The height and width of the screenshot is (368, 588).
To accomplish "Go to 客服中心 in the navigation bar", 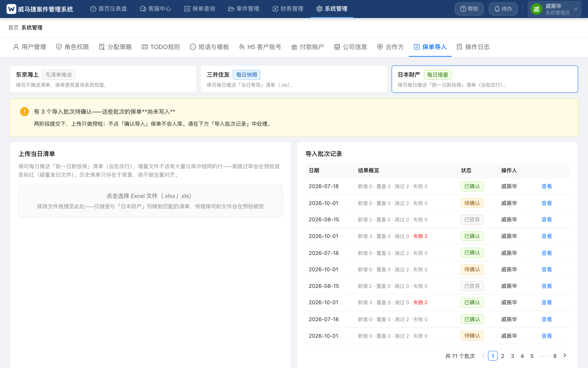I will pyautogui.click(x=155, y=9).
